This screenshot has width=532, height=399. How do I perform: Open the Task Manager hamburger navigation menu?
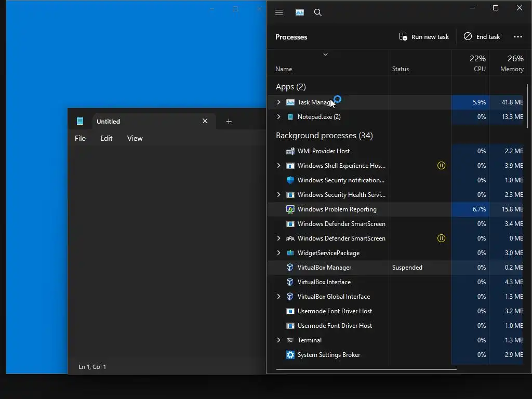(x=279, y=12)
